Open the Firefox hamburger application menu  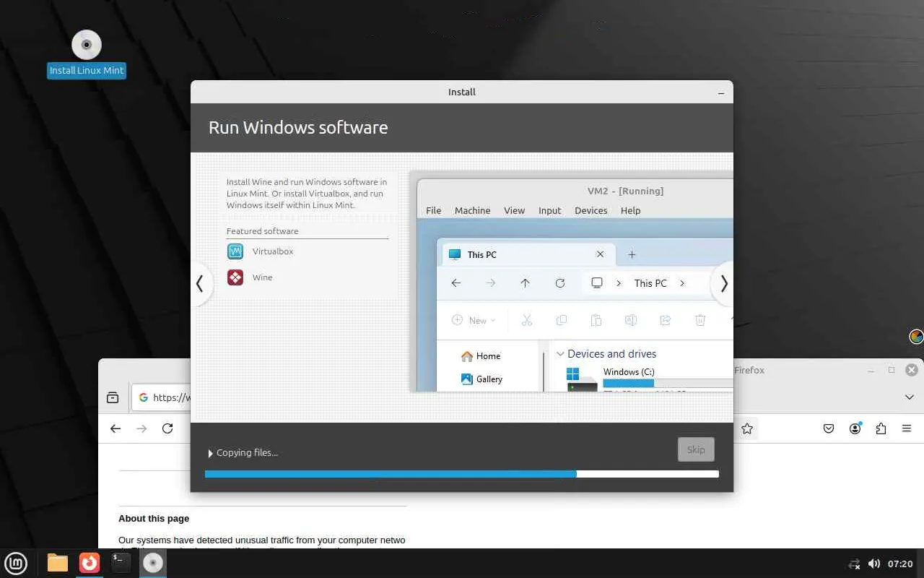click(x=907, y=428)
